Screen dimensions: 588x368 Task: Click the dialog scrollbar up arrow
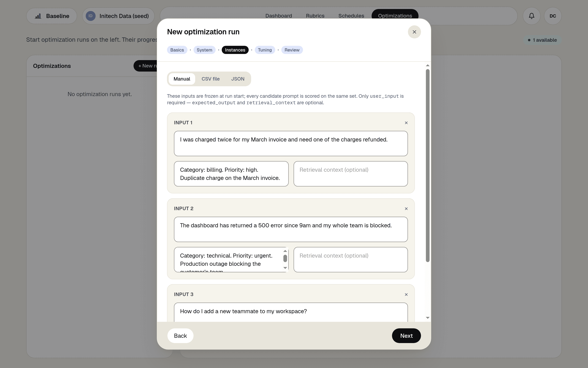point(428,65)
